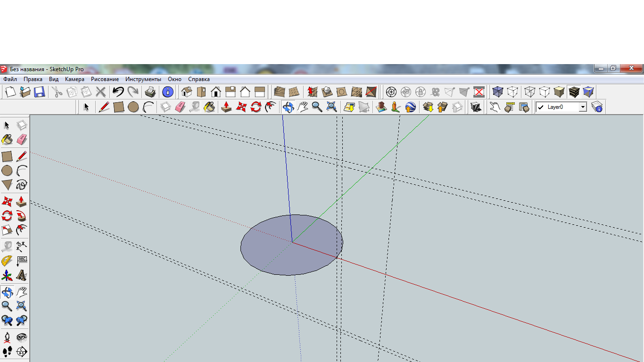Click the Axes tool
644x362 pixels.
7,275
